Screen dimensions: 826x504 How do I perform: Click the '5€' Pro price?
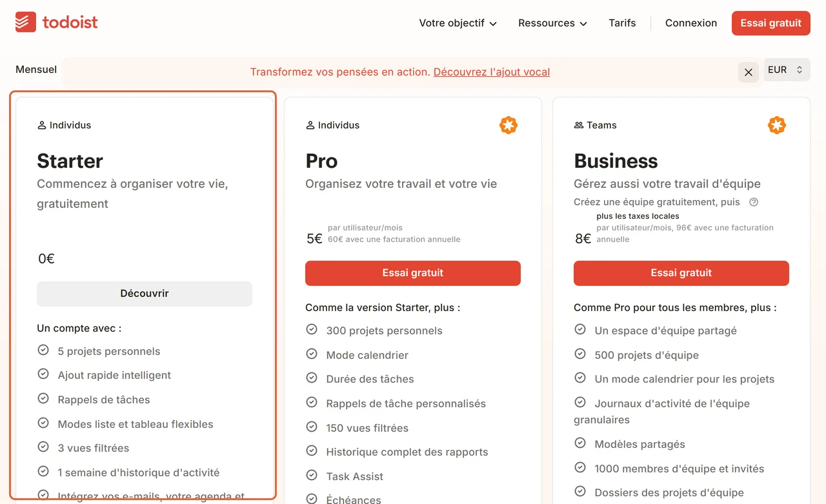click(x=314, y=239)
